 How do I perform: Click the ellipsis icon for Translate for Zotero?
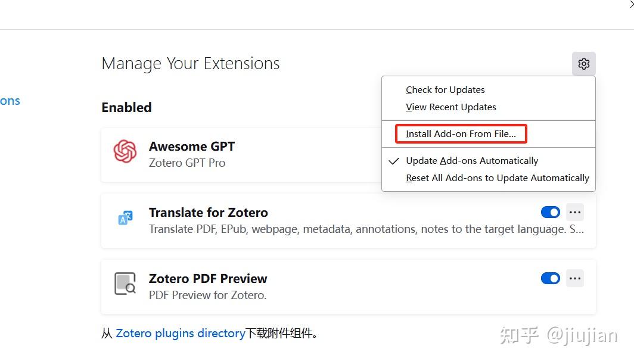click(x=574, y=212)
